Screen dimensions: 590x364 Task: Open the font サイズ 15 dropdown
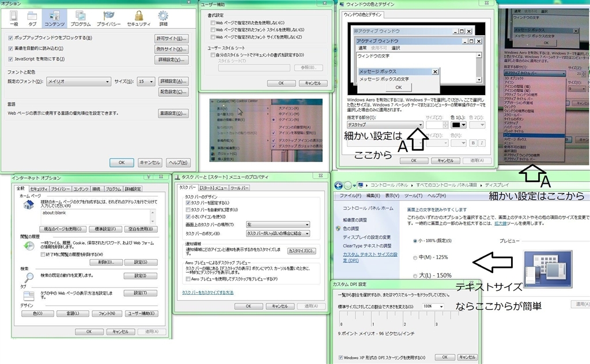146,82
